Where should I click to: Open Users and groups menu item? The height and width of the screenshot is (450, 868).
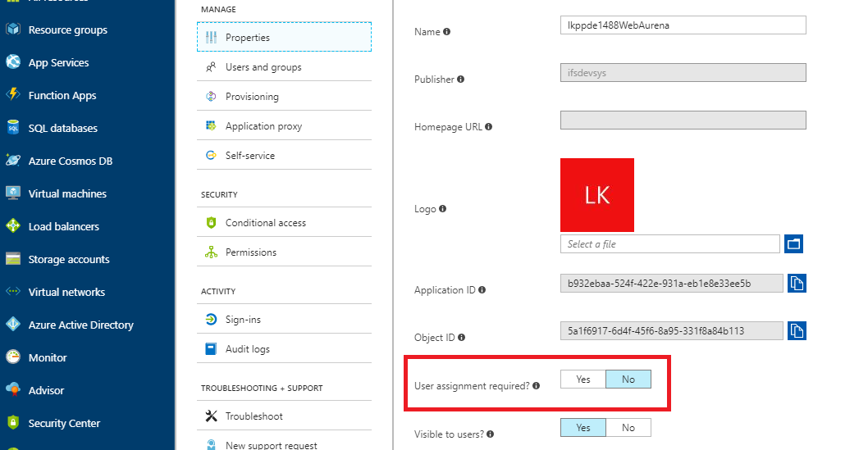tap(284, 67)
